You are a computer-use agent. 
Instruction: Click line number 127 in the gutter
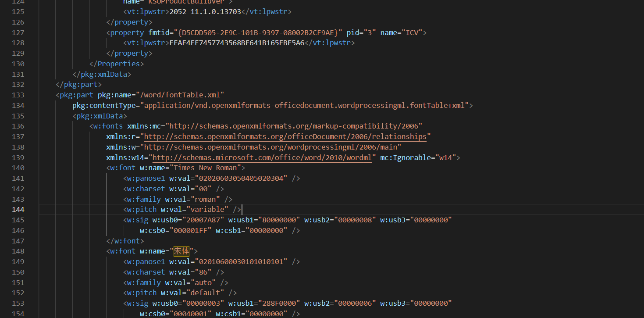click(18, 32)
